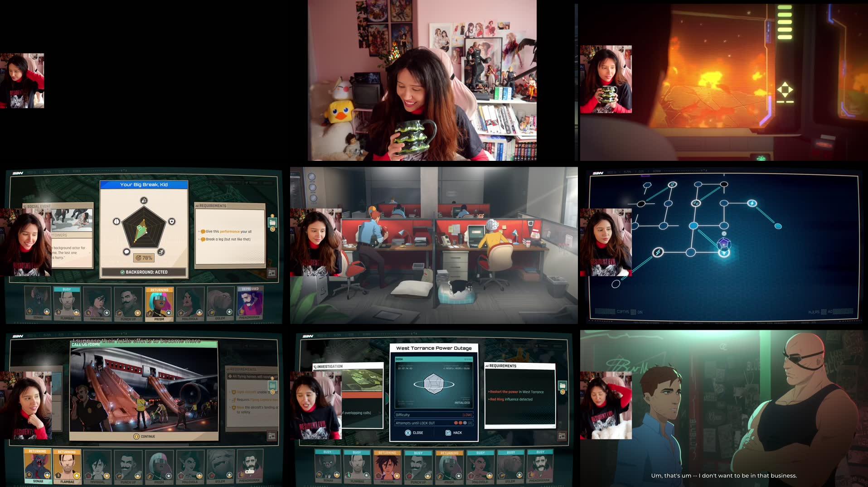
Task: Click a red lockout attempt indicator dot
Action: 456,423
